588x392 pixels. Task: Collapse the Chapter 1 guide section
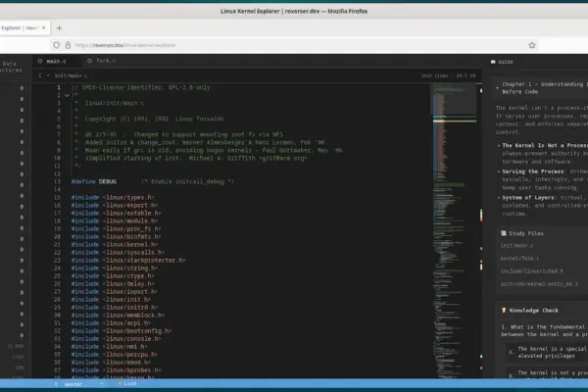(x=497, y=88)
